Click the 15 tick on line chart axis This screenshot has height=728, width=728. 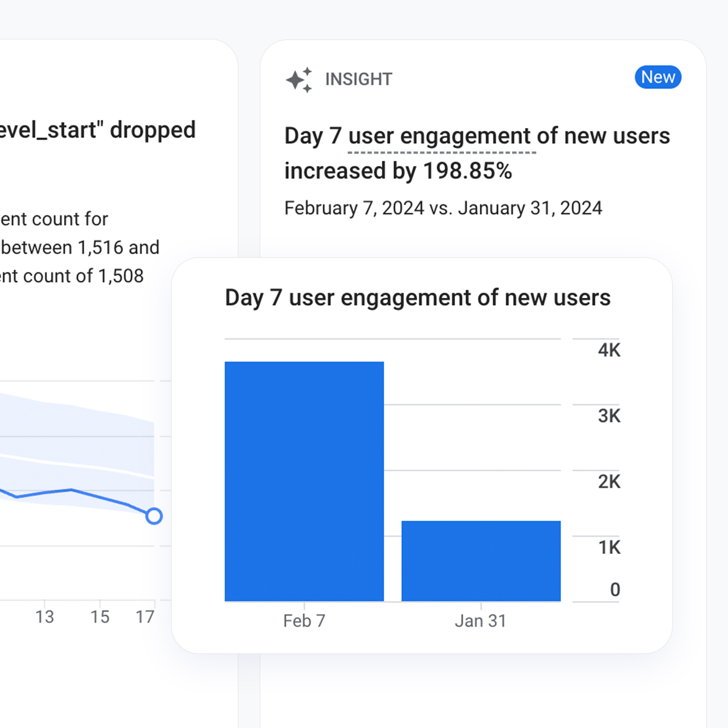pos(100,617)
